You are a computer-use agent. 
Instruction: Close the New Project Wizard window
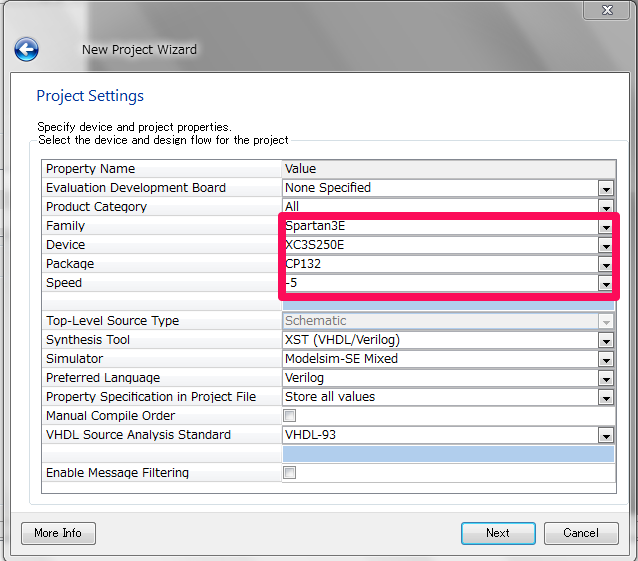(x=607, y=9)
